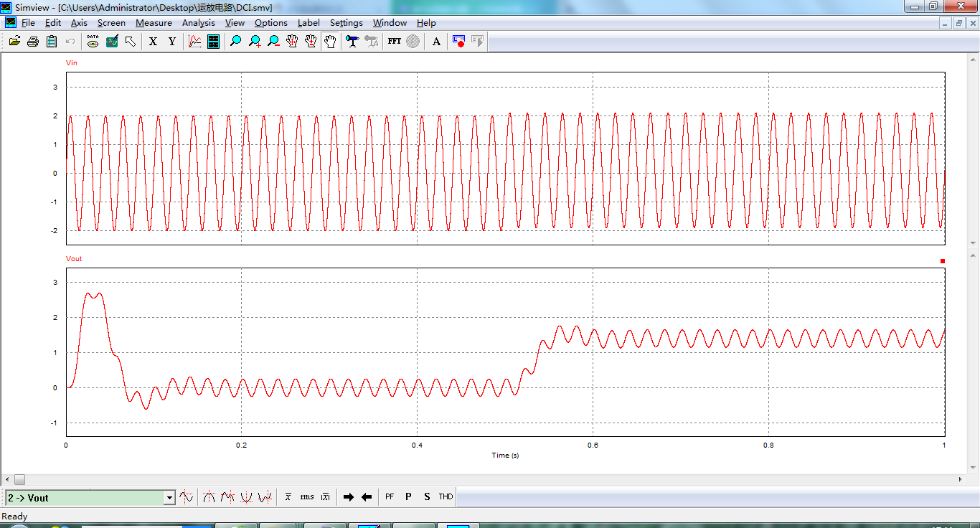Screen dimensions: 980x528
Task: Click the red dot record icon
Action: pyautogui.click(x=459, y=42)
